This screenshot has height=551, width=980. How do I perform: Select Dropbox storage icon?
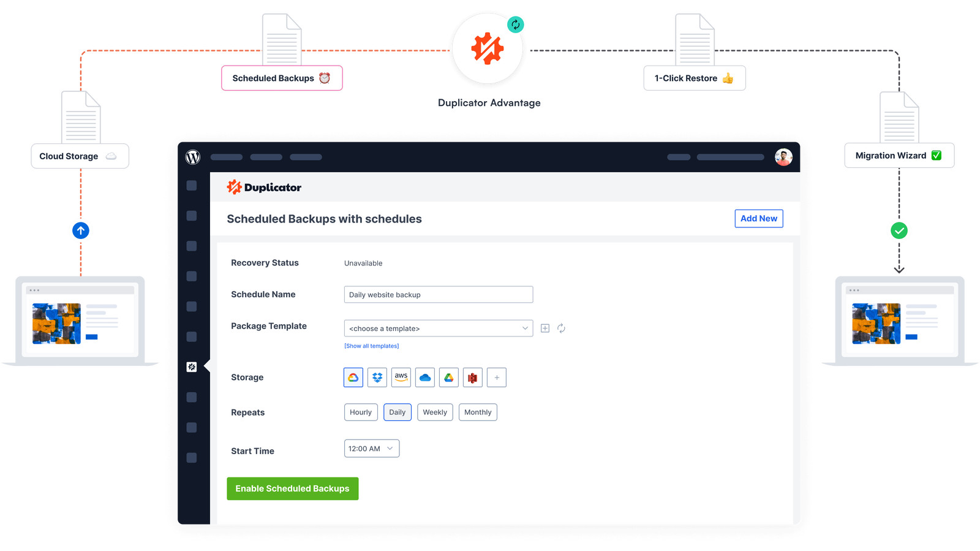(x=377, y=378)
